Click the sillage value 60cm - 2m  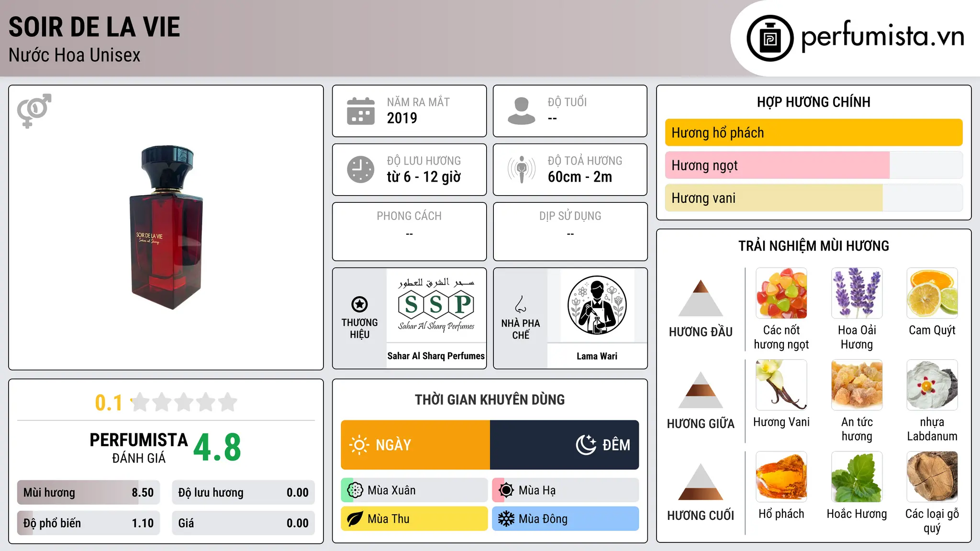tap(580, 176)
